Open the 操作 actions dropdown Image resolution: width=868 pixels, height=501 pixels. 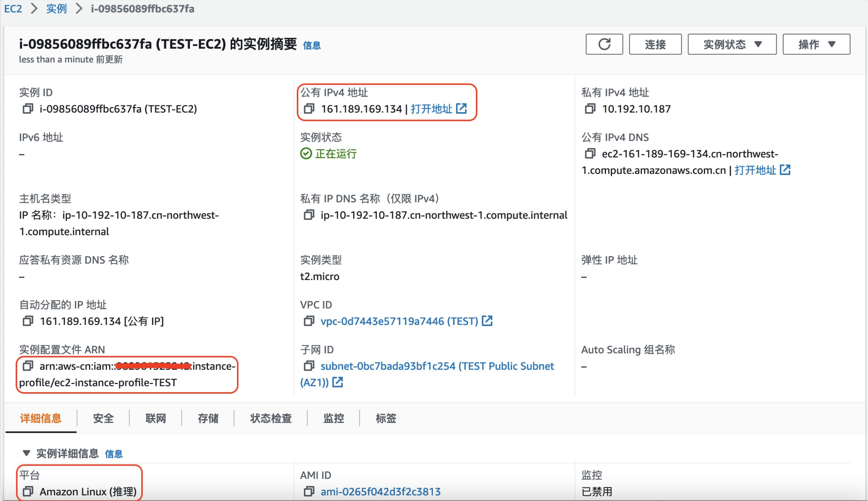click(816, 44)
